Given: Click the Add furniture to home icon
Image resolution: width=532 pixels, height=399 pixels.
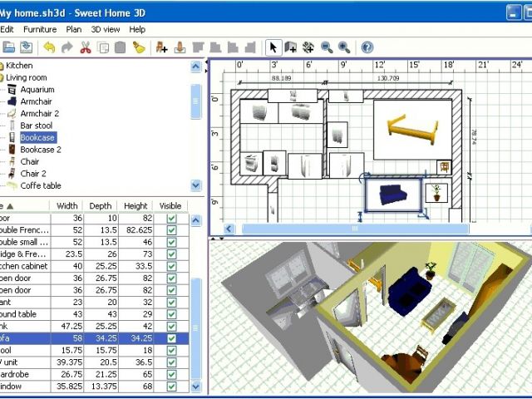Looking at the screenshot, I should pyautogui.click(x=161, y=47).
